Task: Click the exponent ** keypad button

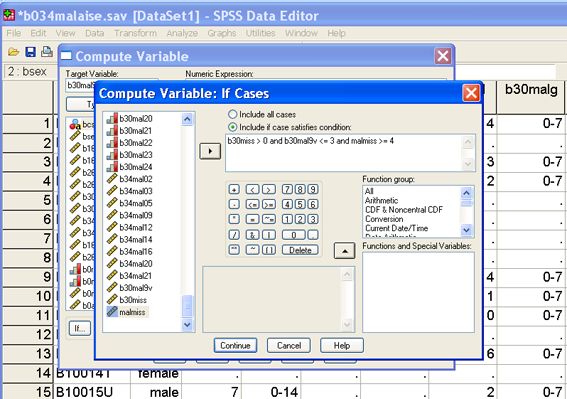Action: (x=234, y=250)
